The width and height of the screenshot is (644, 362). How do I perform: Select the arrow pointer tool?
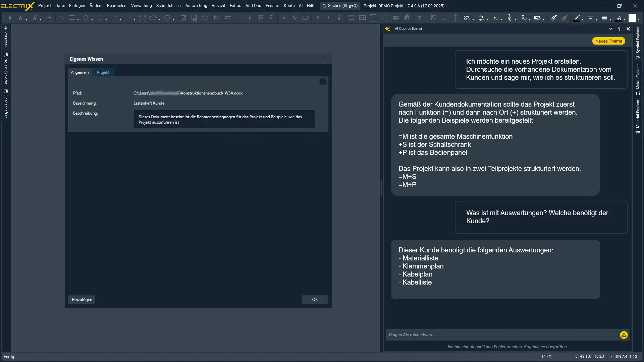(x=10, y=18)
